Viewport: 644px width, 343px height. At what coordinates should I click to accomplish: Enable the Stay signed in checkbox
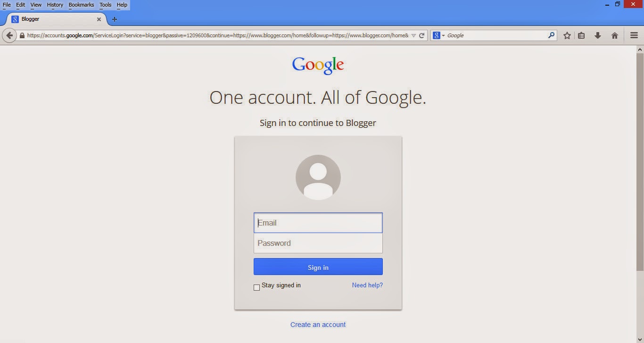coord(257,287)
